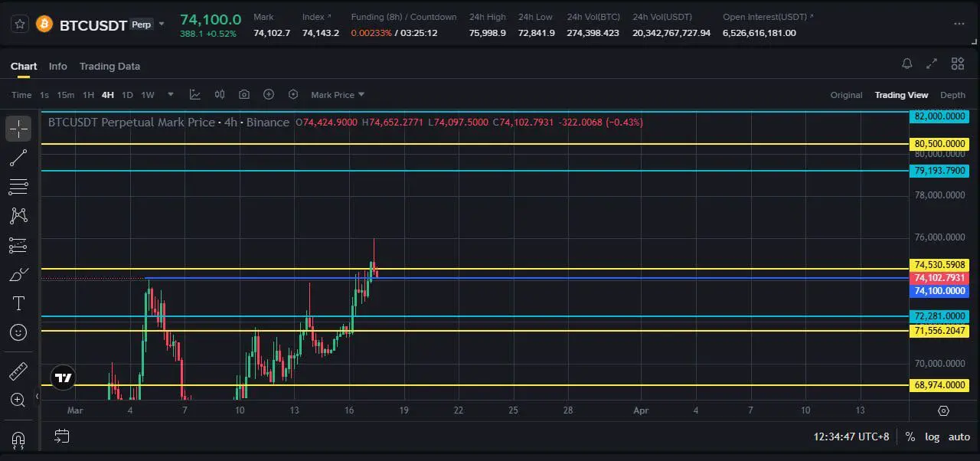
Task: Open price alert bell icon
Action: coord(907,64)
